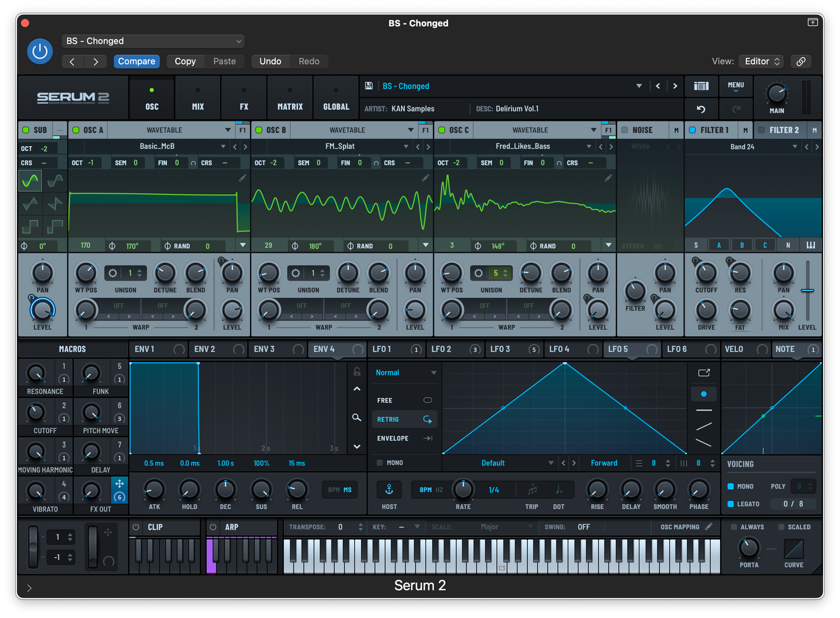Image resolution: width=840 pixels, height=618 pixels.
Task: Click the Compare button
Action: click(137, 62)
